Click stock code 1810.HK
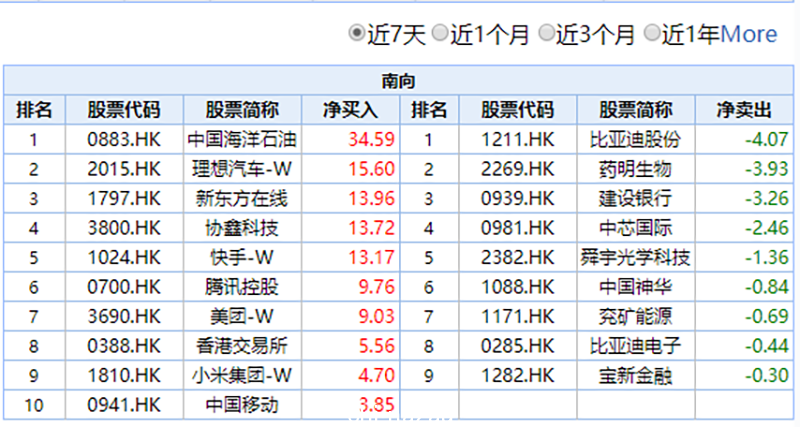 point(124,375)
